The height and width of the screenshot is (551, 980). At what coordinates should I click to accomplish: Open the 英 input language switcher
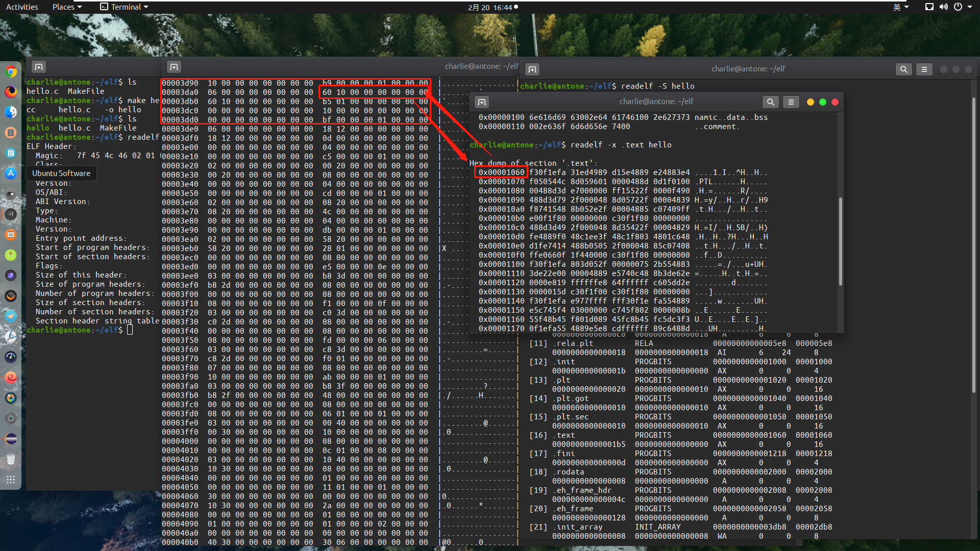901,7
